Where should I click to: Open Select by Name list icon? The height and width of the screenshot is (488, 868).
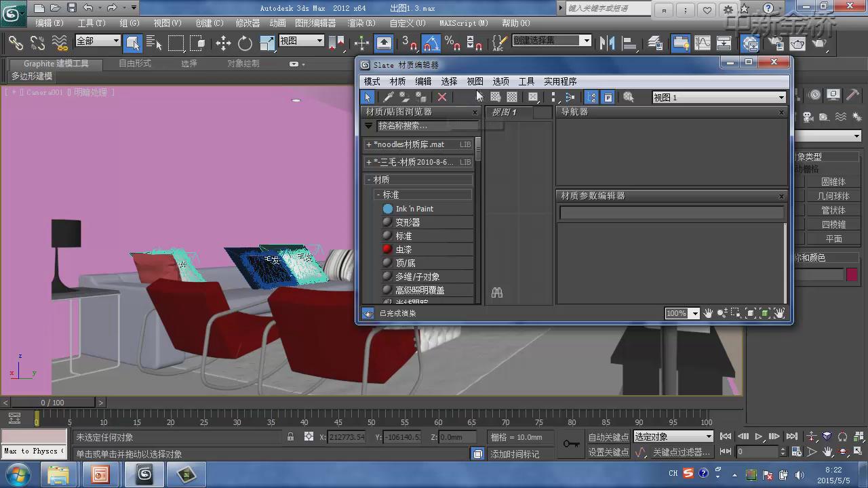point(154,43)
